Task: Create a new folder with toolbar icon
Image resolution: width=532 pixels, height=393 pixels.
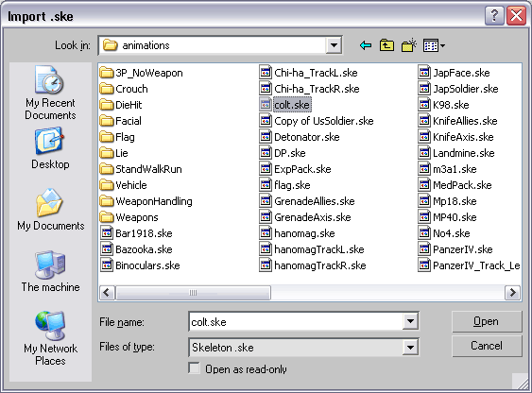Action: tap(409, 45)
